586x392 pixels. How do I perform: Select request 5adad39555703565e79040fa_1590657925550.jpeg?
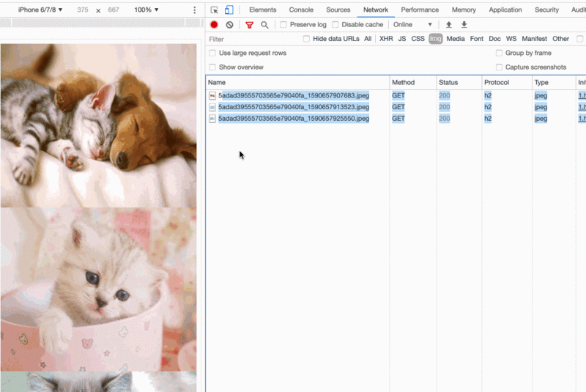[294, 119]
